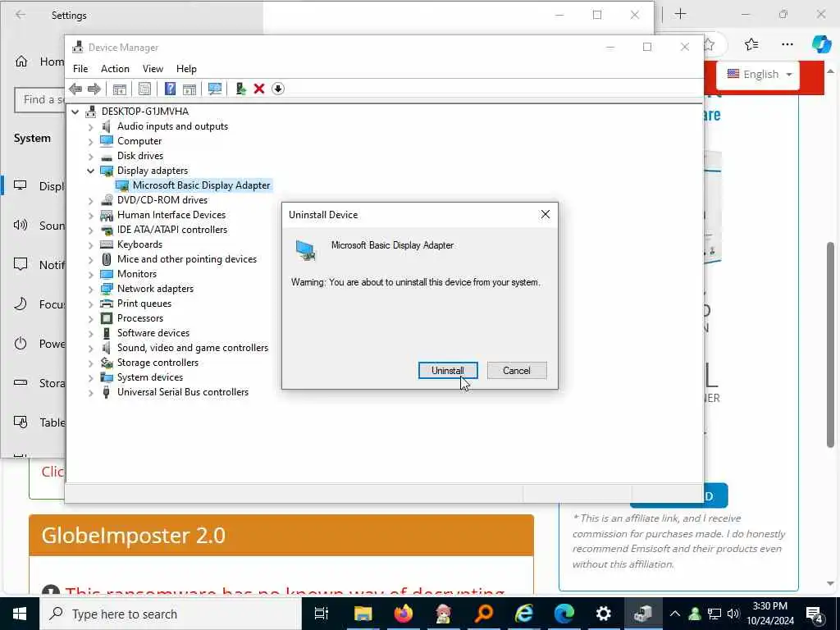Click Cancel in the Uninstall Device dialog

[x=517, y=370]
